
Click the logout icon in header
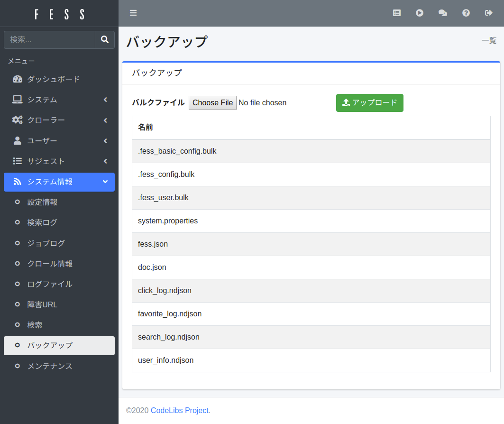[489, 13]
